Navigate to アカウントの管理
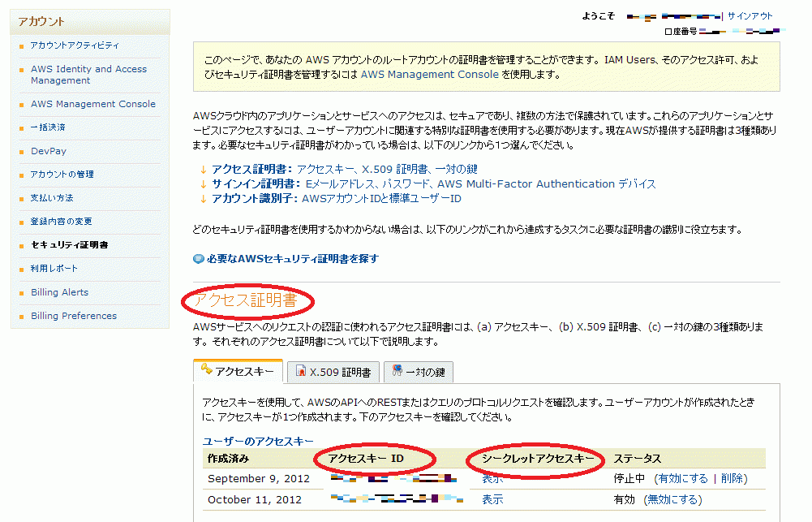 tap(62, 175)
